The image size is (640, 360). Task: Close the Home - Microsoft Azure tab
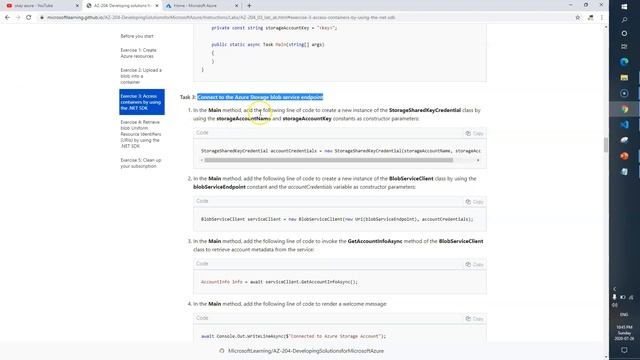pos(236,6)
